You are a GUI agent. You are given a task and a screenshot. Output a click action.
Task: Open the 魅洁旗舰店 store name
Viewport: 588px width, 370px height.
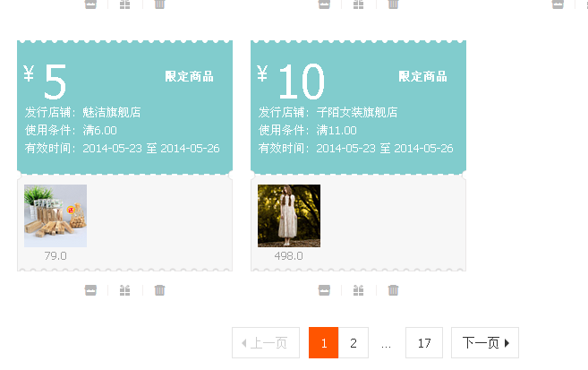[112, 113]
